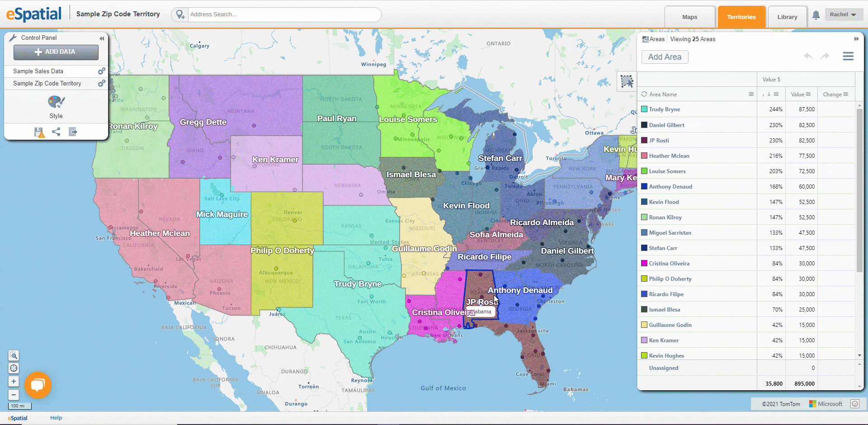Image resolution: width=868 pixels, height=425 pixels.
Task: Open settings gear for Sample Sales Data
Action: click(x=101, y=71)
